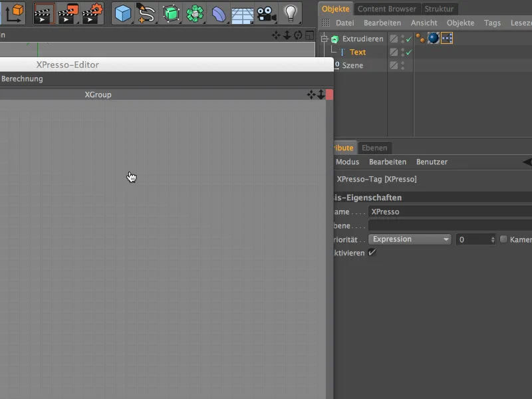Click the viewport zoom up-down arrow icon

[x=287, y=35]
